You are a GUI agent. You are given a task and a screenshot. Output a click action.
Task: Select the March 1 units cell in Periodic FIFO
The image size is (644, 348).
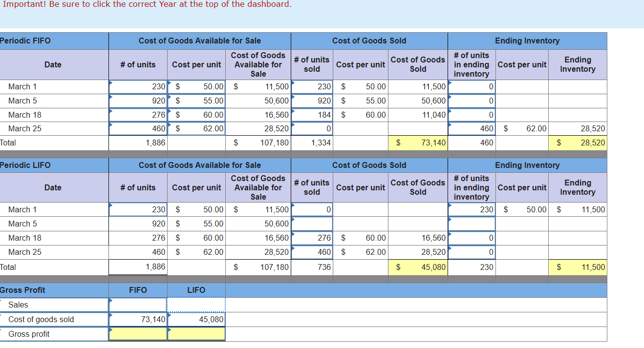pos(137,86)
